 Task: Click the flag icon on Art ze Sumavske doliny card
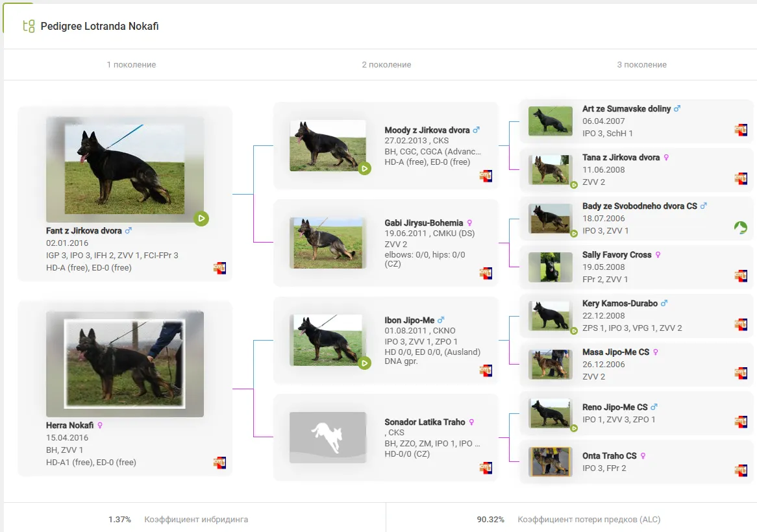click(741, 130)
